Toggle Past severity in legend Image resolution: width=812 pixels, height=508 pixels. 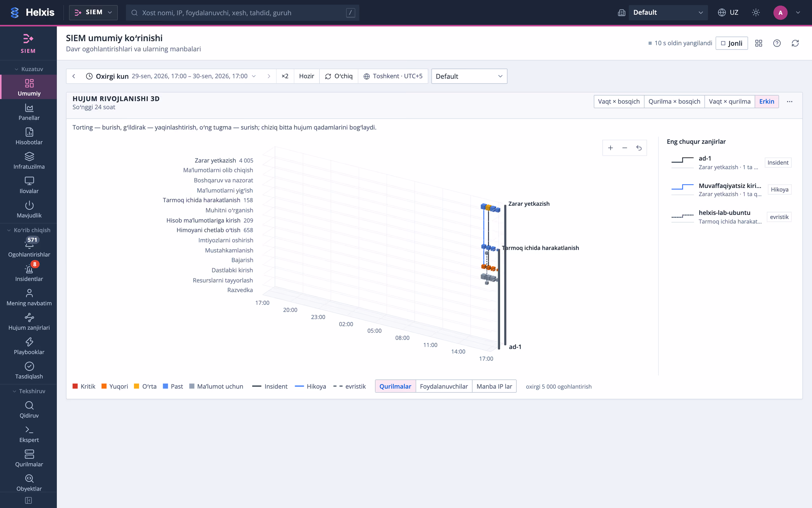pyautogui.click(x=173, y=386)
